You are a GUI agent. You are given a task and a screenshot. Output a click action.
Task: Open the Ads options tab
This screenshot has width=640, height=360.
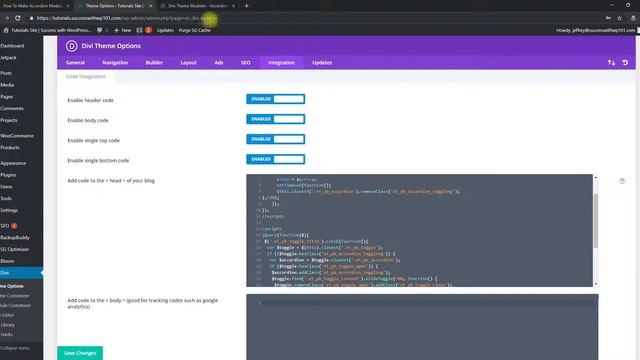pos(219,63)
